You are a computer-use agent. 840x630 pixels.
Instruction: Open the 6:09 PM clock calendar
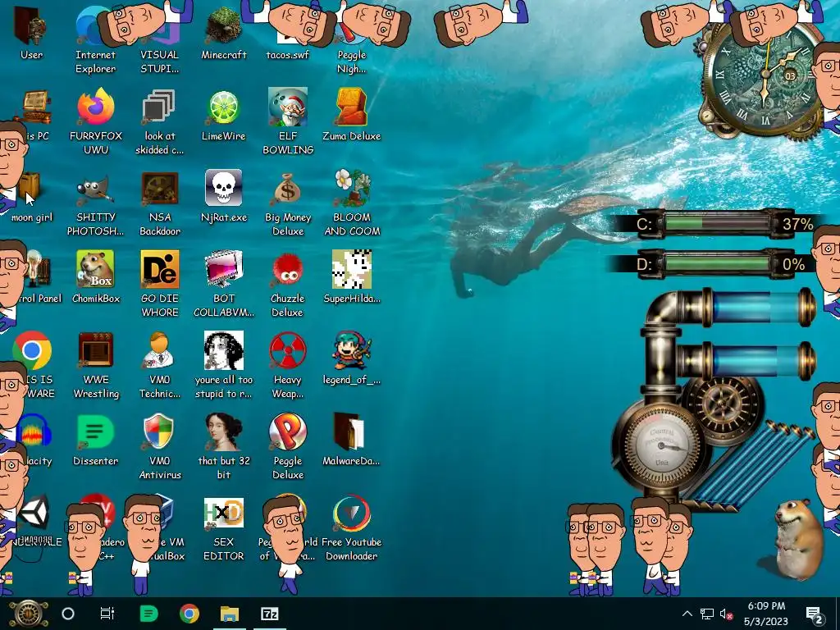pyautogui.click(x=766, y=614)
